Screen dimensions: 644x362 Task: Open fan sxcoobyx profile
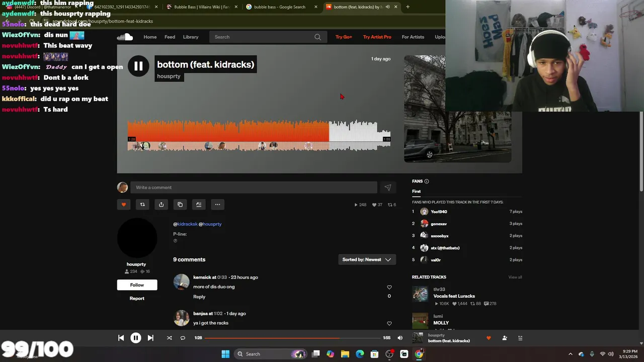click(x=440, y=236)
